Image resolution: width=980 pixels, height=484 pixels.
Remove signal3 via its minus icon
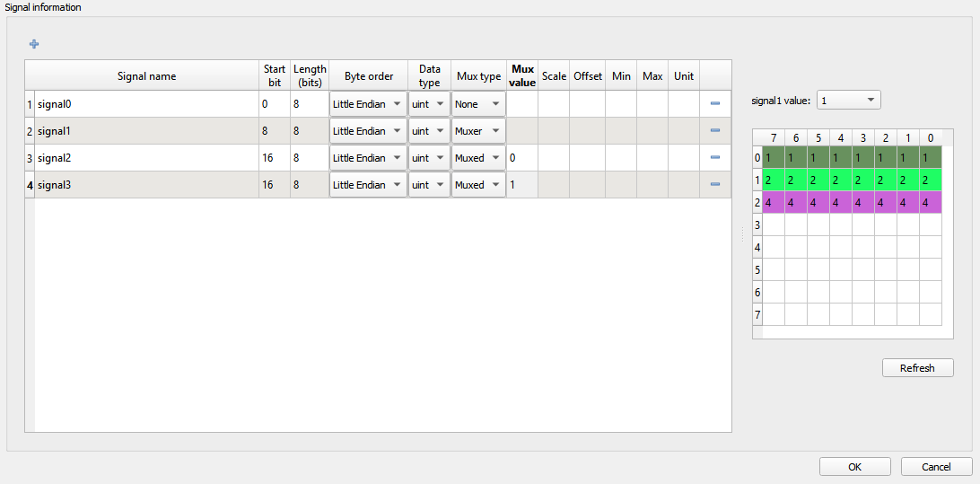pyautogui.click(x=715, y=185)
